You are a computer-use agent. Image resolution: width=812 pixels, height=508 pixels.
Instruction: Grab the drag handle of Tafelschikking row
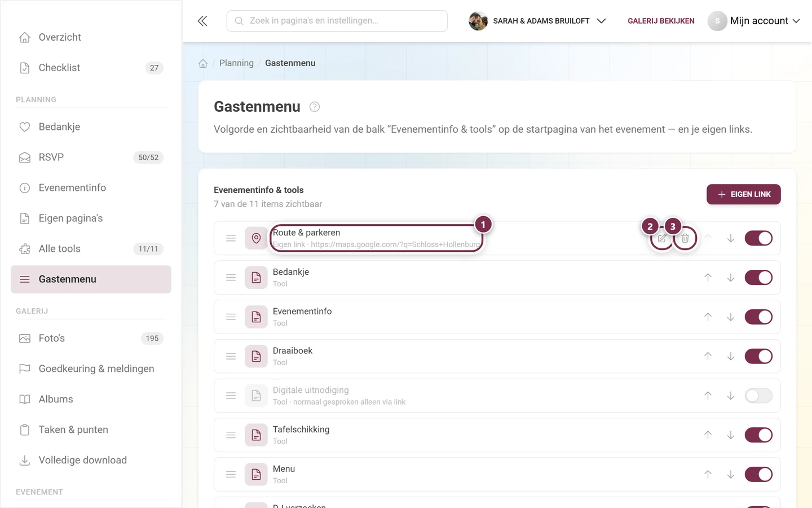pyautogui.click(x=231, y=435)
